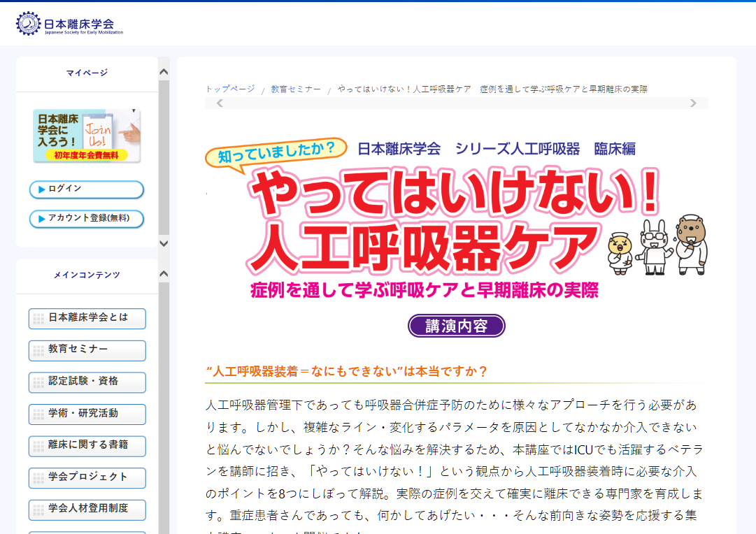Click the right arrow on breadcrumb scrollbar

pos(693,103)
